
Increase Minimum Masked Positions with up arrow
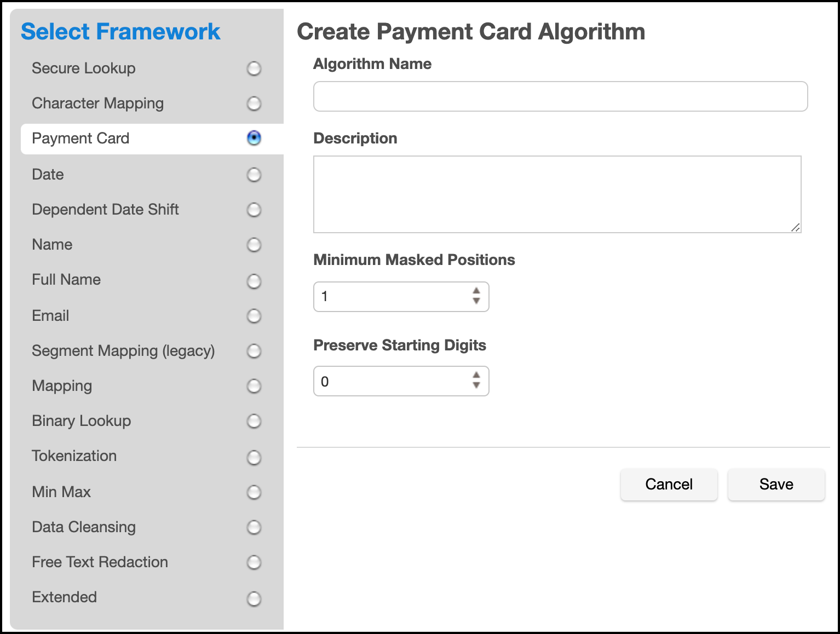click(476, 291)
